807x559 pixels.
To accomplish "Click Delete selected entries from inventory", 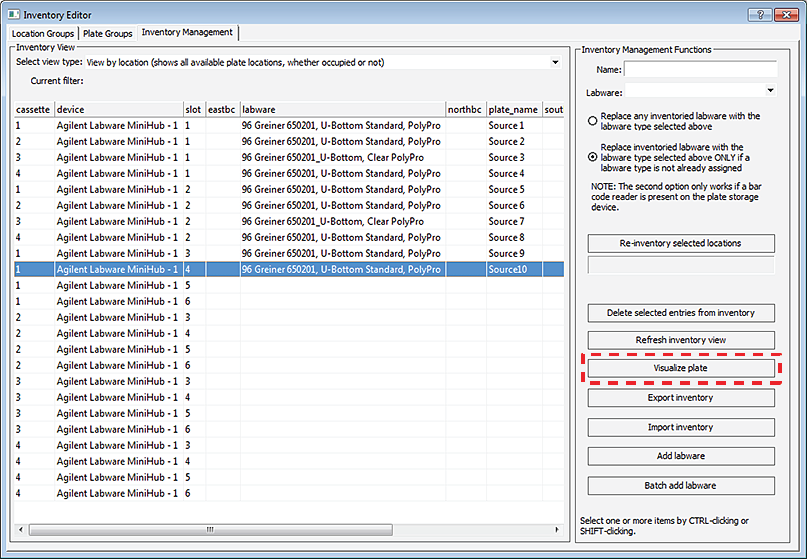I will (x=680, y=313).
